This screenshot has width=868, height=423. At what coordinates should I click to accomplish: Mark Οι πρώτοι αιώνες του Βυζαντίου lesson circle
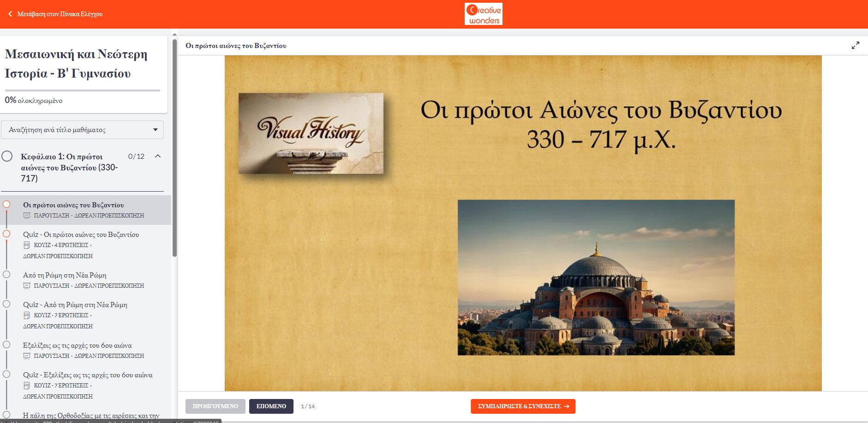(6, 205)
